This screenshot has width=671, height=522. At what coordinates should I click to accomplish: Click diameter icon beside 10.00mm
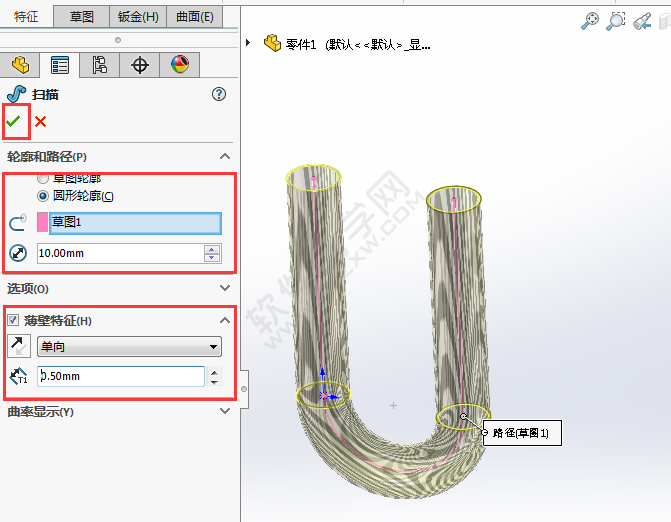[x=18, y=253]
